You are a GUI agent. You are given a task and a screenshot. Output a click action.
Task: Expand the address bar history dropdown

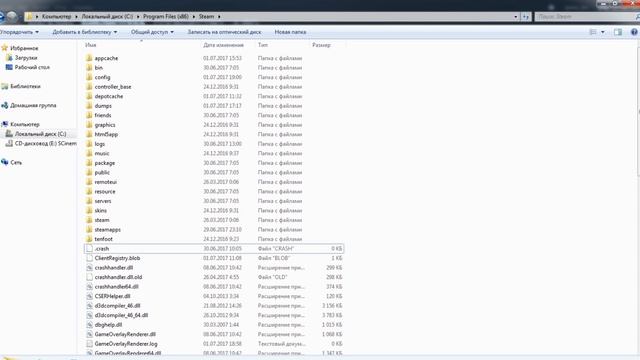point(516,16)
